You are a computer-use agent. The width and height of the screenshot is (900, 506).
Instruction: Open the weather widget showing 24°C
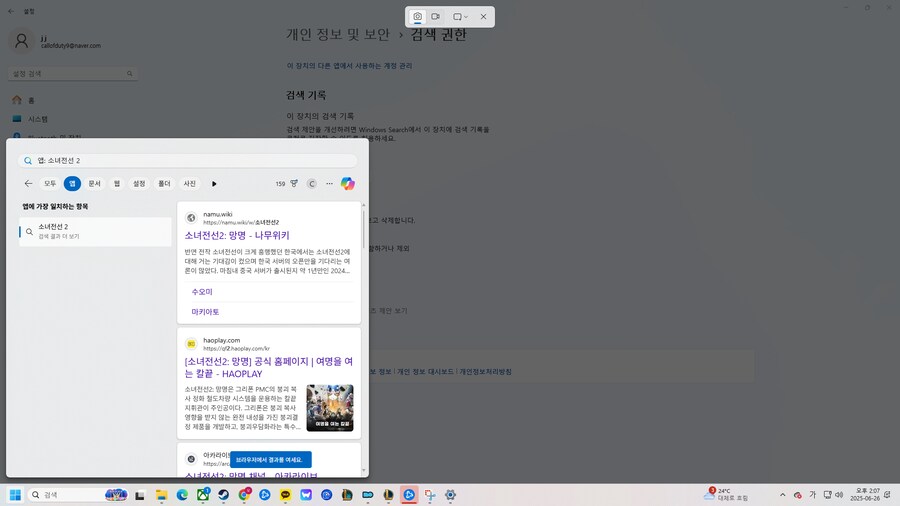pyautogui.click(x=726, y=495)
